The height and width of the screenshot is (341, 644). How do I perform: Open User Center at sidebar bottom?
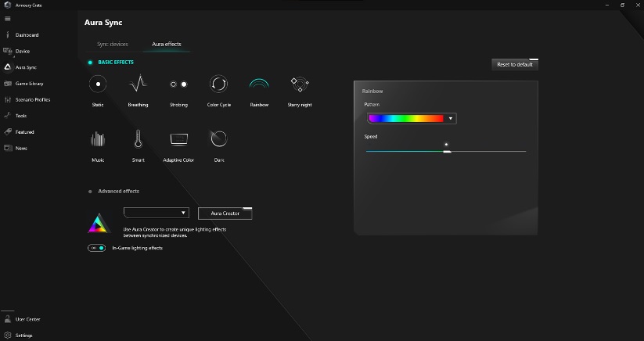click(27, 319)
